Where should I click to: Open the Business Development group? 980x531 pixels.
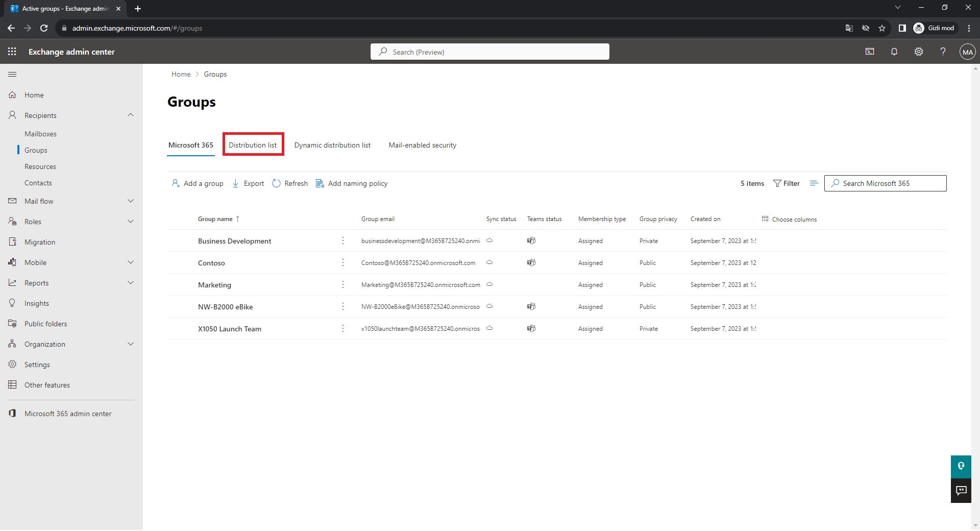tap(234, 241)
